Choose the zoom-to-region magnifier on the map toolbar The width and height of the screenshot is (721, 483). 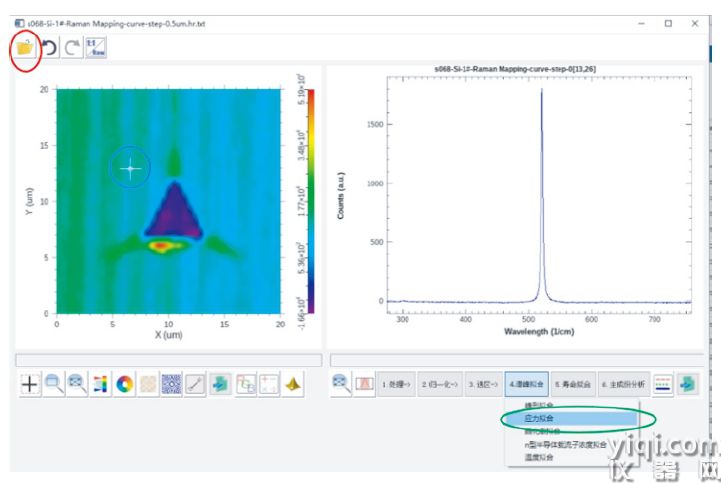click(54, 384)
